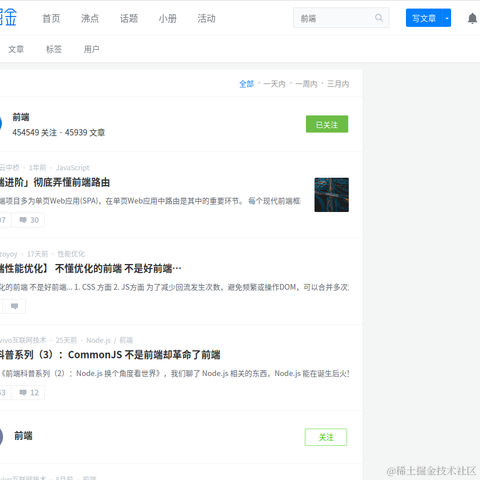Go to 沸点 in the navigation

click(x=90, y=19)
